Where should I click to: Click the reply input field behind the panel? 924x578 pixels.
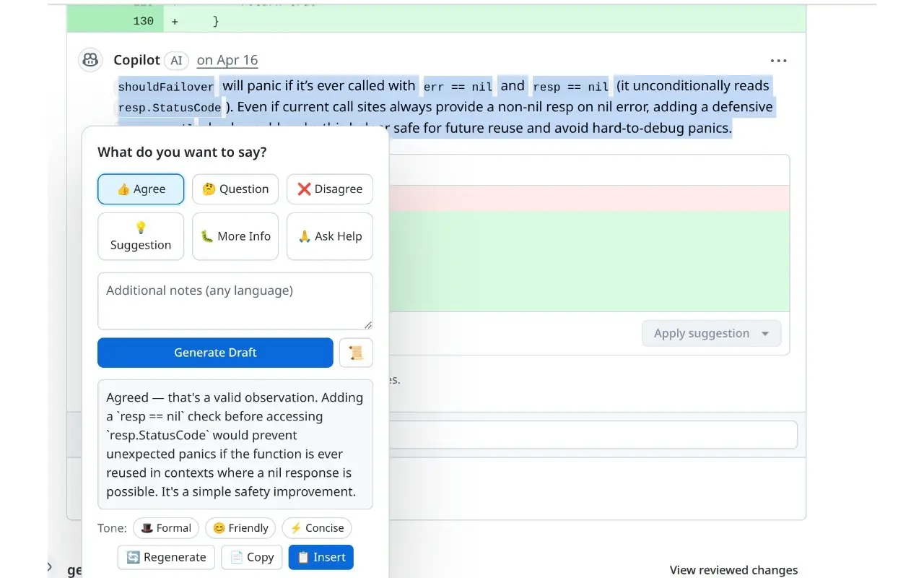point(592,435)
